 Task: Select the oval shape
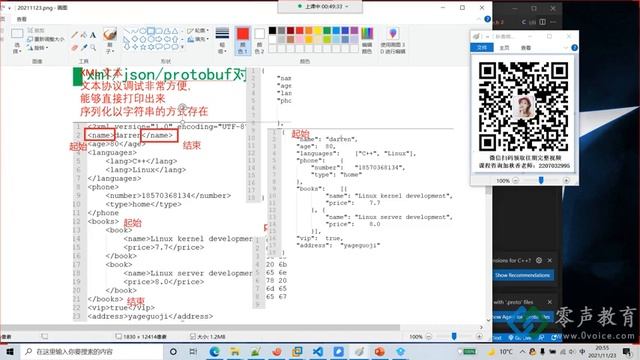(x=143, y=31)
